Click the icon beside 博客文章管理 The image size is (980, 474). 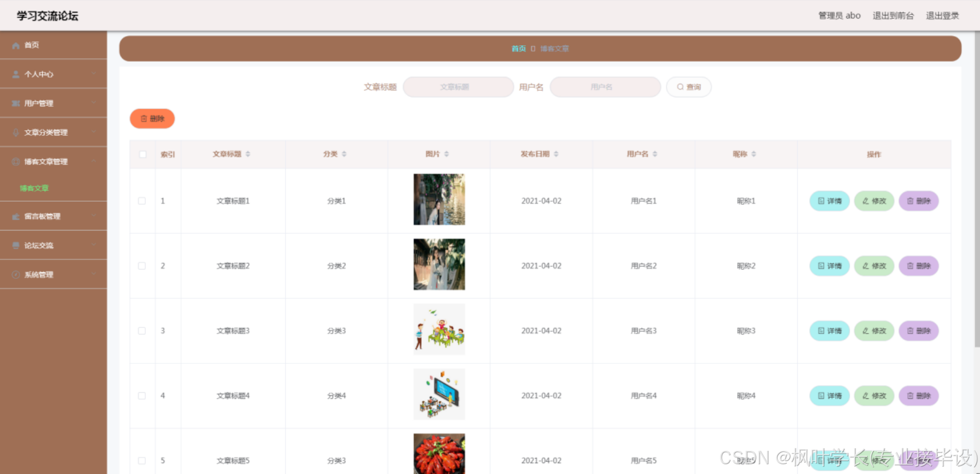[16, 162]
